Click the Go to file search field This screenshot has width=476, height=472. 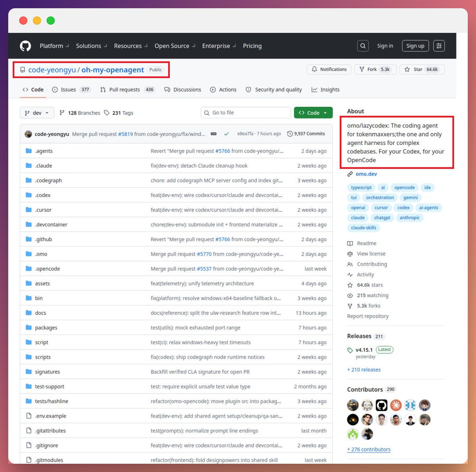(x=246, y=113)
